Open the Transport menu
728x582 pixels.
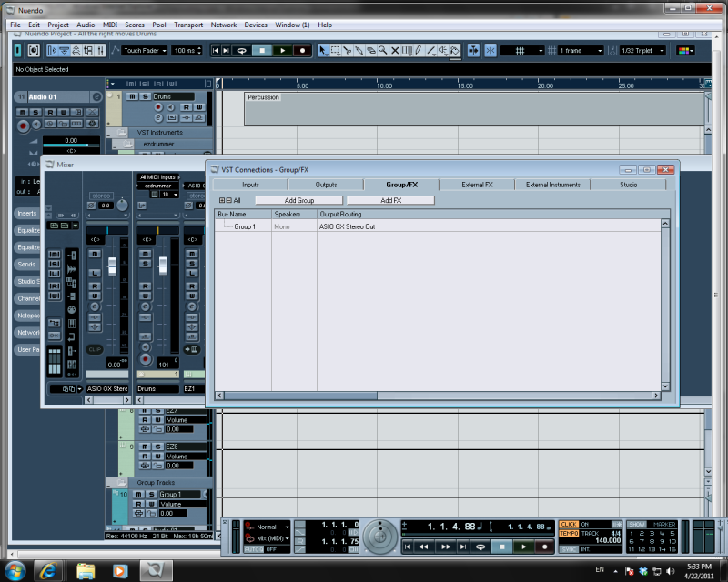(188, 25)
